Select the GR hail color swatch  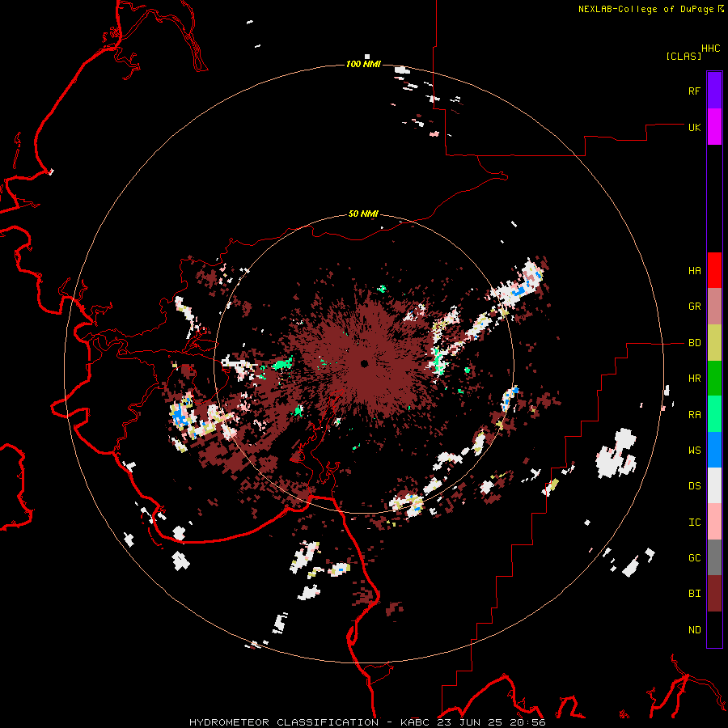pyautogui.click(x=714, y=307)
